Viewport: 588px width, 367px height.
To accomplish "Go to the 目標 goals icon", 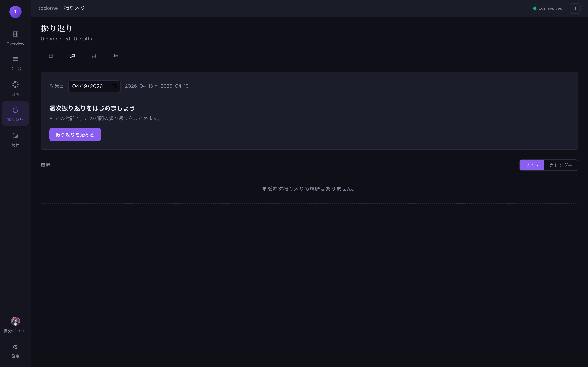I will coord(15,84).
